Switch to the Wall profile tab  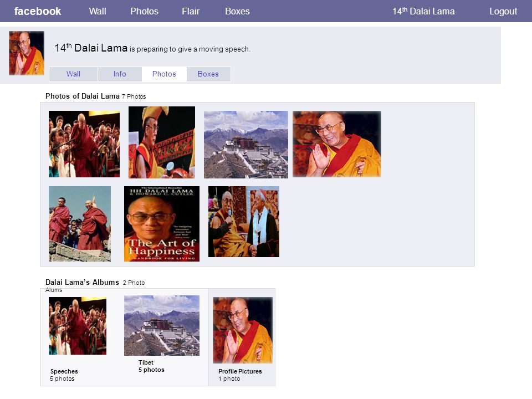click(73, 74)
